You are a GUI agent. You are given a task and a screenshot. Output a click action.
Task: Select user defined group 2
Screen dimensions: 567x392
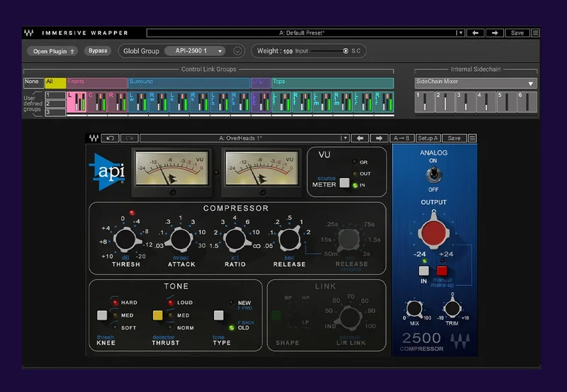55,103
